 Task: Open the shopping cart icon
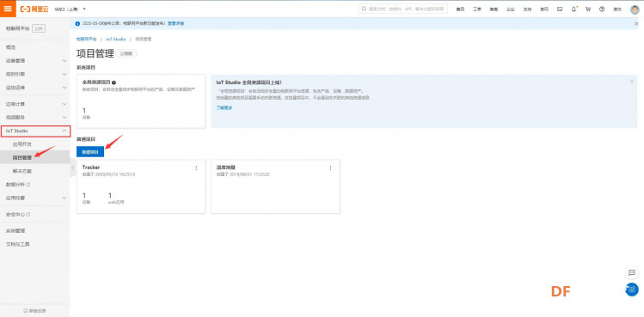(588, 9)
